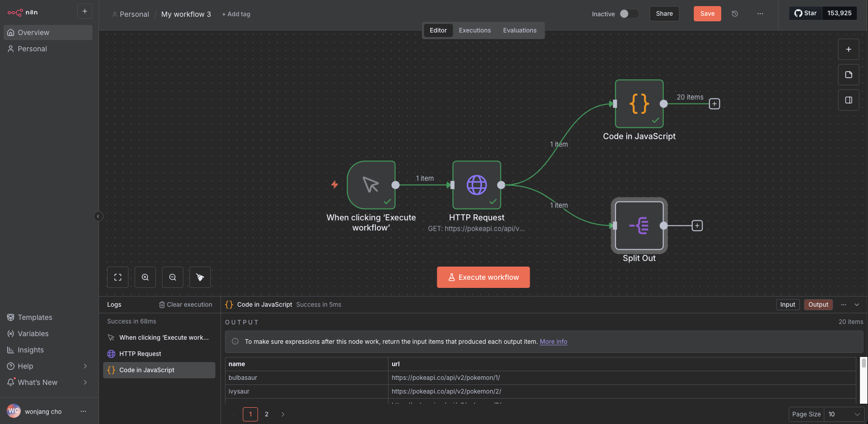868x424 pixels.
Task: Expand the Help submenu
Action: tap(85, 366)
